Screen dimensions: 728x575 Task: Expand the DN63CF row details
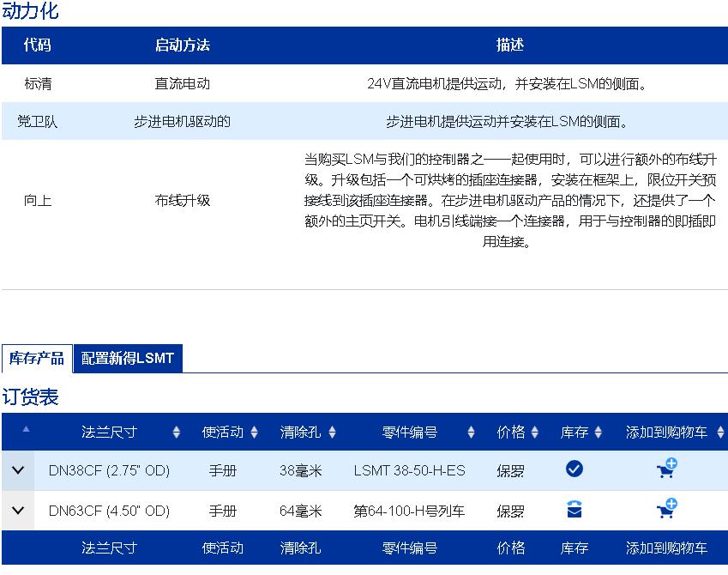tap(18, 511)
